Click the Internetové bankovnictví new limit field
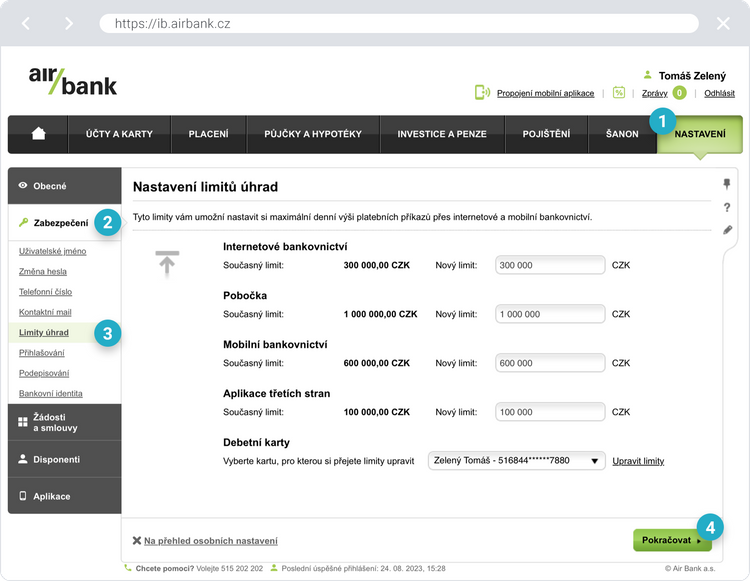Image resolution: width=750 pixels, height=581 pixels. pos(549,265)
